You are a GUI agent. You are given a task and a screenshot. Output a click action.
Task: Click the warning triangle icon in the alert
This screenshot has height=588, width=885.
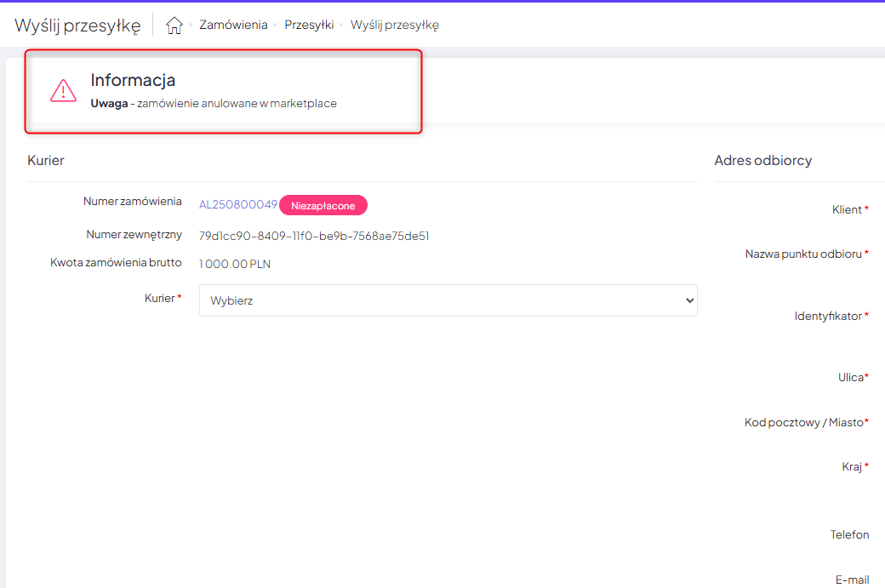point(63,91)
